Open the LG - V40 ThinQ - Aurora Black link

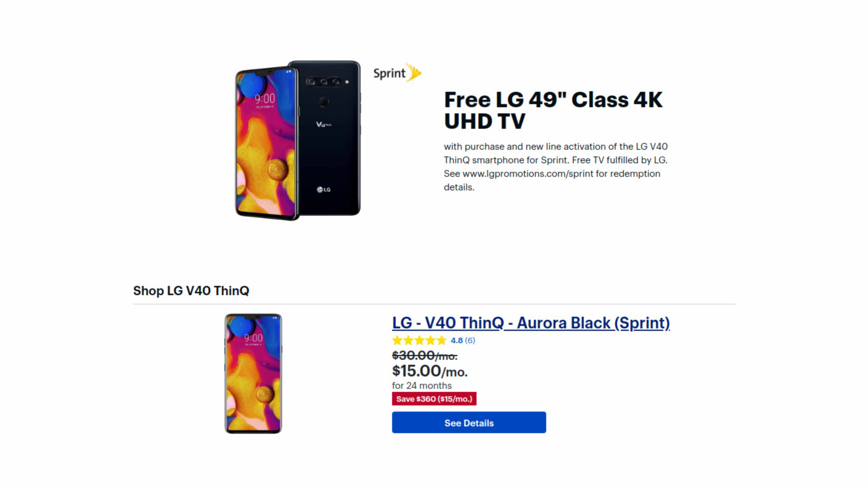point(531,323)
